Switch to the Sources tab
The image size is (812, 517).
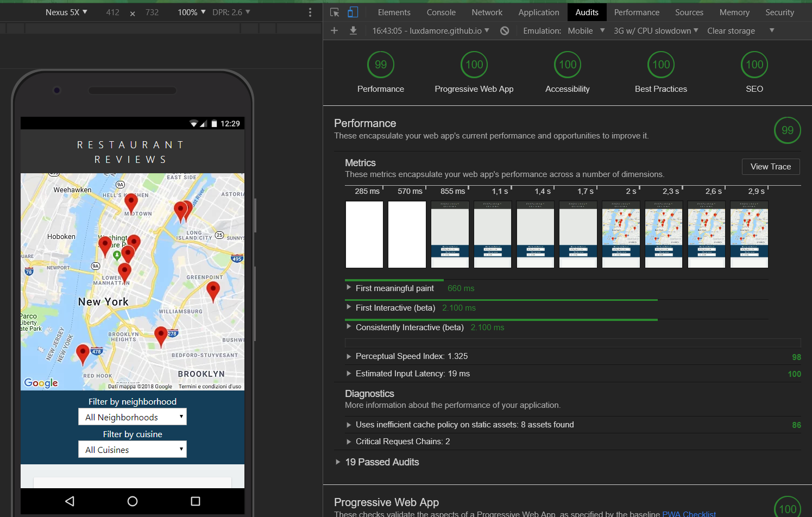pos(689,12)
